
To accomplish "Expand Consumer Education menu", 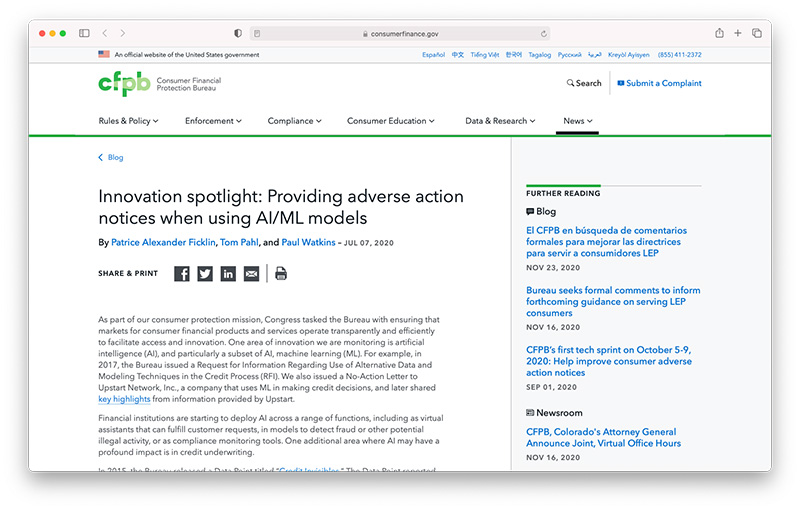I will click(391, 121).
